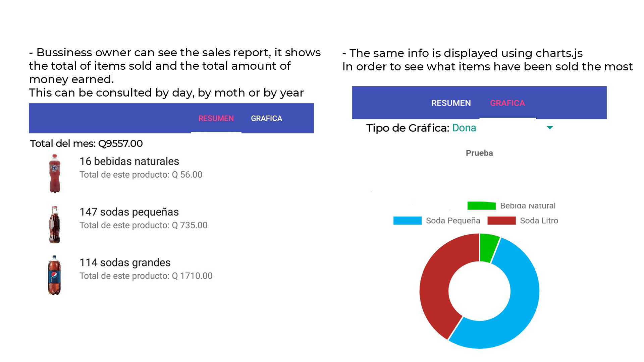Image resolution: width=644 pixels, height=362 pixels.
Task: Click the Soda Pequeña legend label
Action: pos(453,221)
